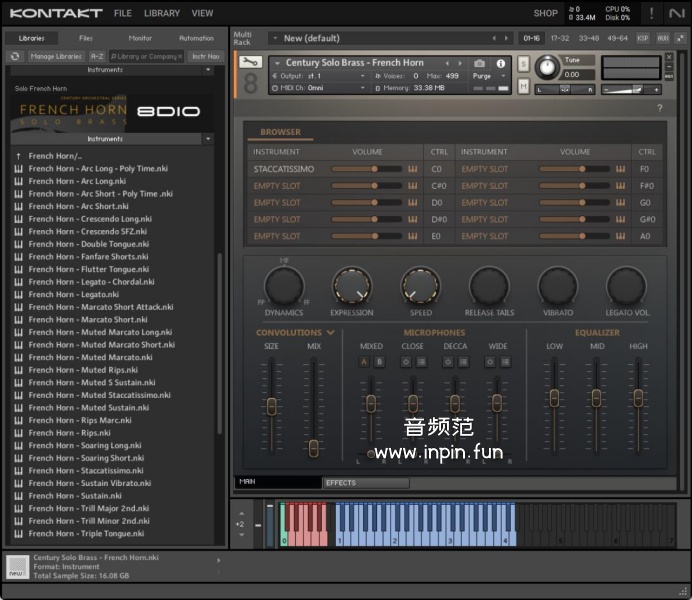Open the Native Instruments logo icon
The height and width of the screenshot is (600, 692).
(677, 13)
